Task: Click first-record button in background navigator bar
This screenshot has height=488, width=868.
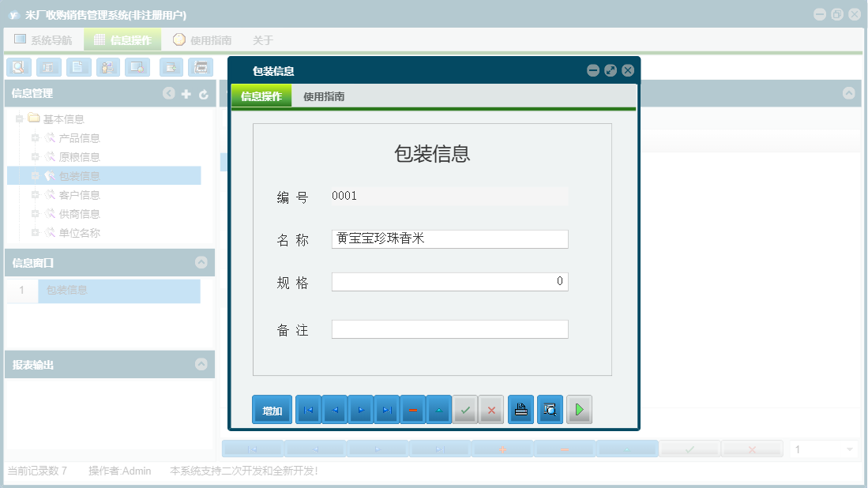Action: 253,449
